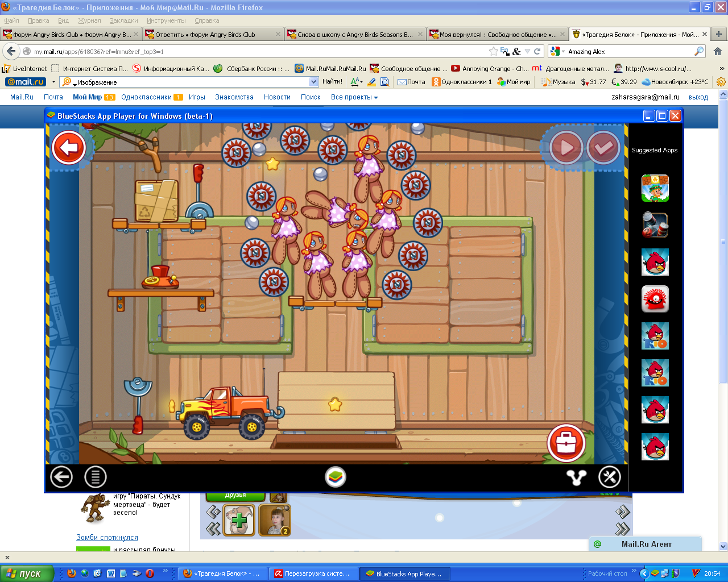Open the BlueStacks settings tools icon
Image resolution: width=728 pixels, height=582 pixels.
click(x=610, y=477)
